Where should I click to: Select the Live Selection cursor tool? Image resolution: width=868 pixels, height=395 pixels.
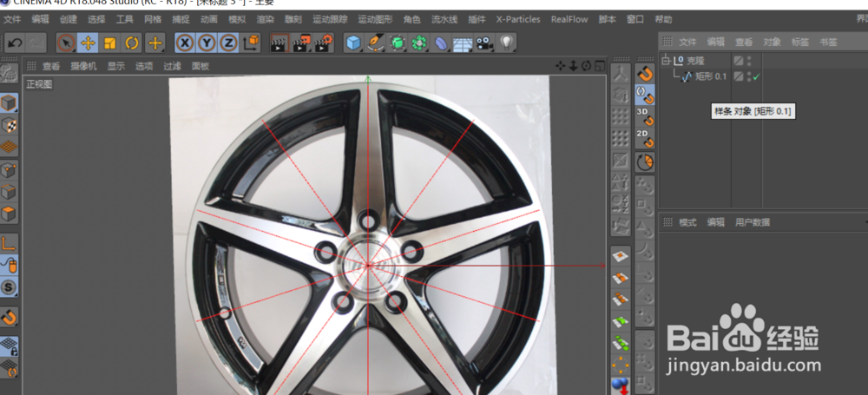tap(67, 43)
